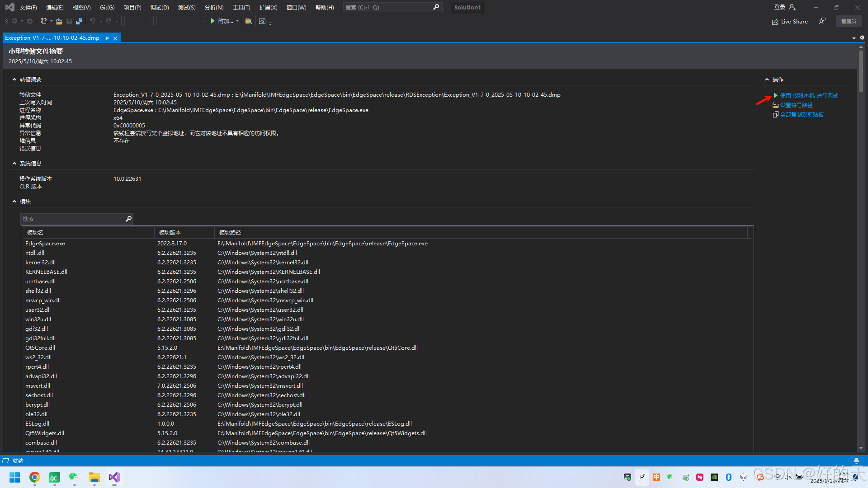Image resolution: width=868 pixels, height=488 pixels.
Task: Pin the Exception dmp document tab
Action: pyautogui.click(x=107, y=38)
